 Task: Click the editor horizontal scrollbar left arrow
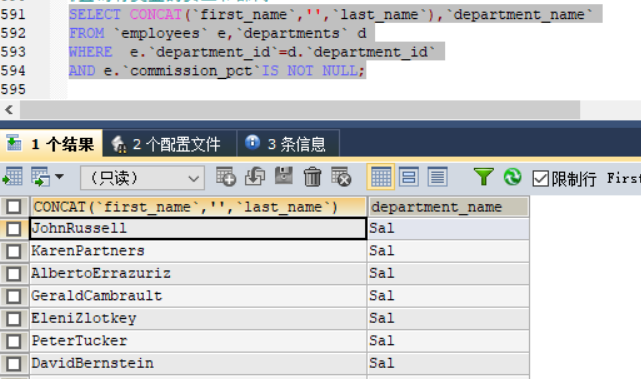tap(9, 110)
